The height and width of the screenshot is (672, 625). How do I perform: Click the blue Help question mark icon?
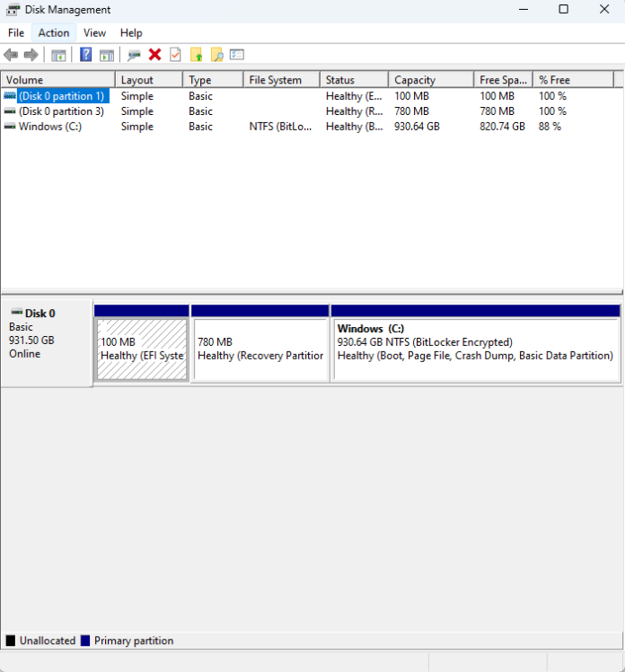[x=86, y=55]
